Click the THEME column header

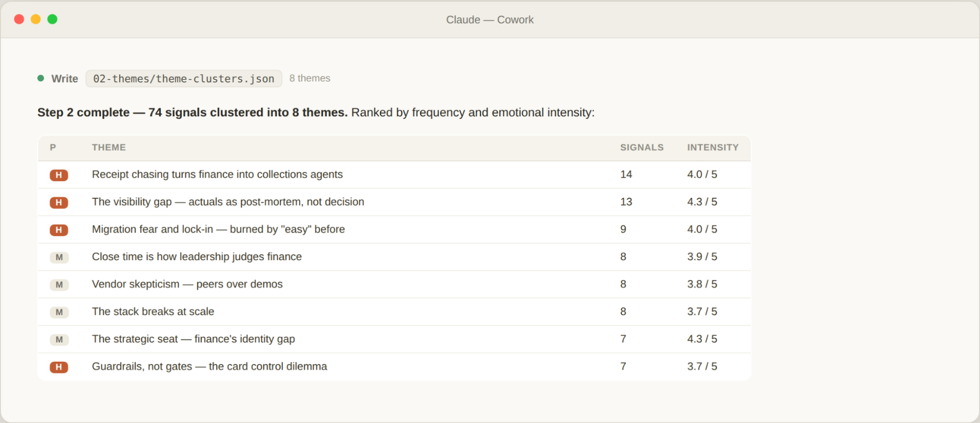pyautogui.click(x=109, y=147)
